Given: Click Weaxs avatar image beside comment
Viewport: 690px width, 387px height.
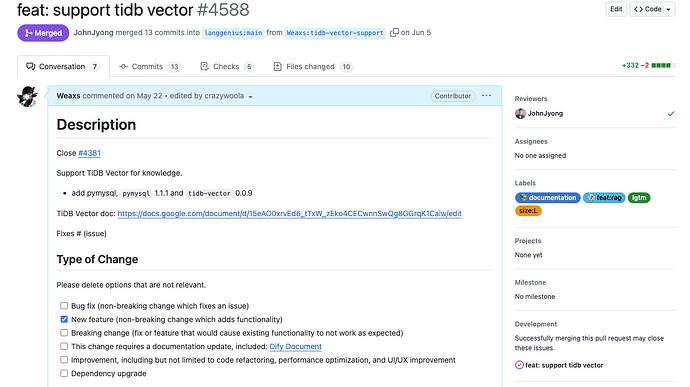Looking at the screenshot, I should click(28, 96).
